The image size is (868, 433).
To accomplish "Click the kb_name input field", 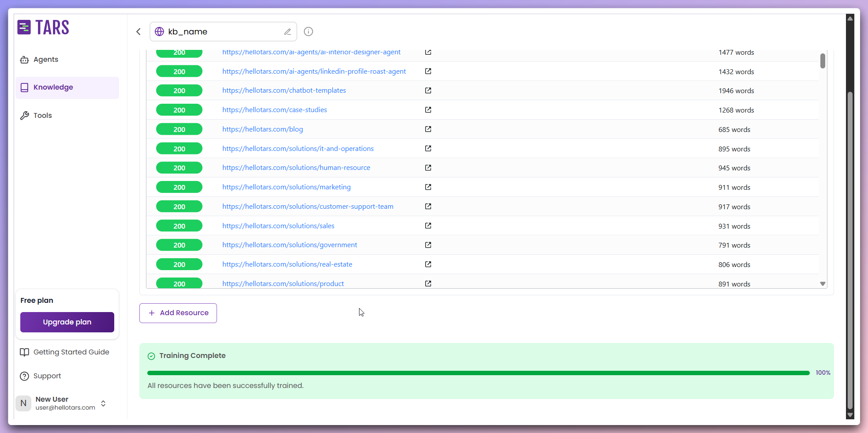I will tap(223, 32).
